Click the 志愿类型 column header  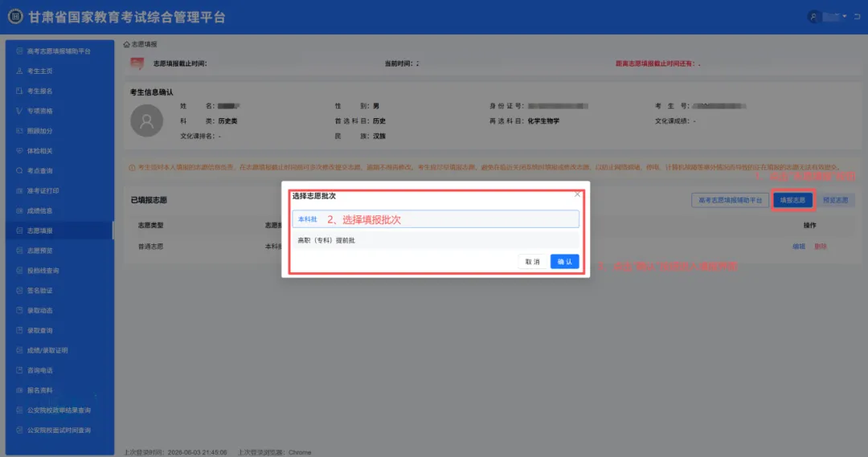click(x=150, y=225)
